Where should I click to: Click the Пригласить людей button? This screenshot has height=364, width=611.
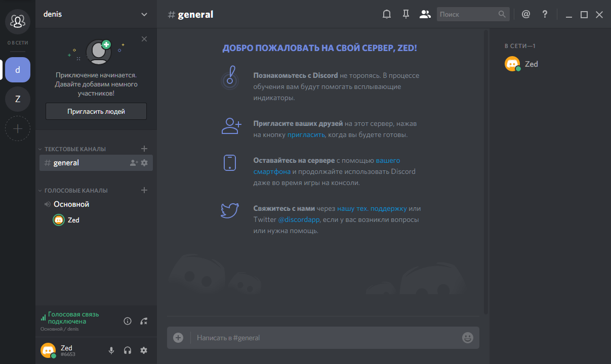(96, 111)
